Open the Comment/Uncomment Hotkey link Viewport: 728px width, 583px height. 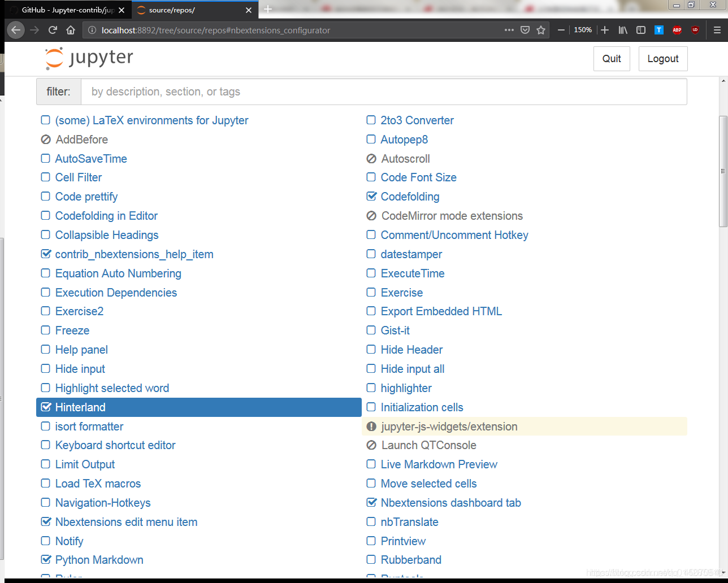[x=454, y=235]
